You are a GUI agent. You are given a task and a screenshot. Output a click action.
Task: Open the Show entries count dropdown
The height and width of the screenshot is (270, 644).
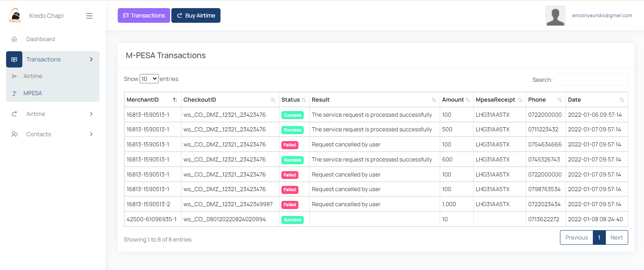(x=149, y=79)
